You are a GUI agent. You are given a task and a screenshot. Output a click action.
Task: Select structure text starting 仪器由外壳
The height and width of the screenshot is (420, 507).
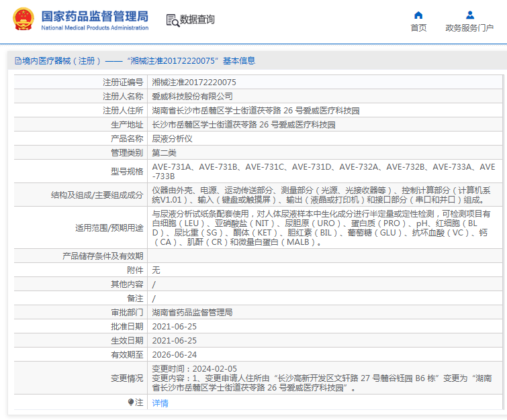(x=322, y=195)
